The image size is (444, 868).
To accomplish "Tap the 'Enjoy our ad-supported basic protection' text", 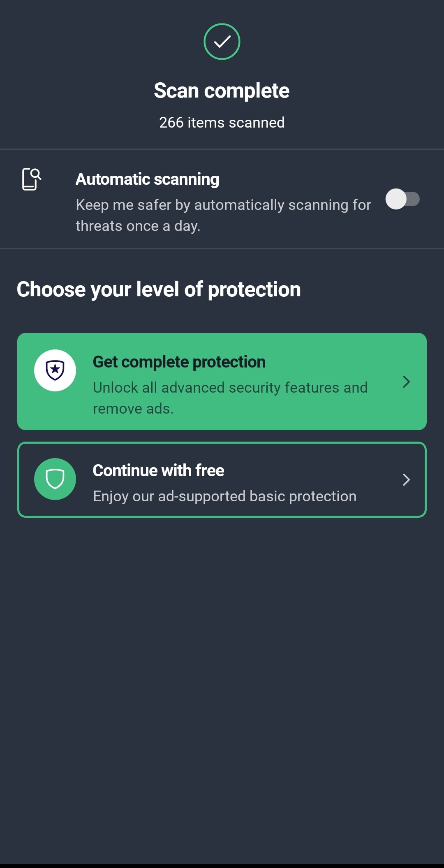I will click(x=225, y=496).
